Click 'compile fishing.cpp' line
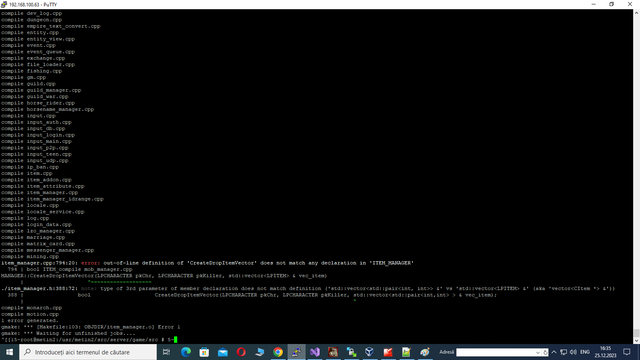Viewport: 640px width, 360px height. tap(31, 71)
